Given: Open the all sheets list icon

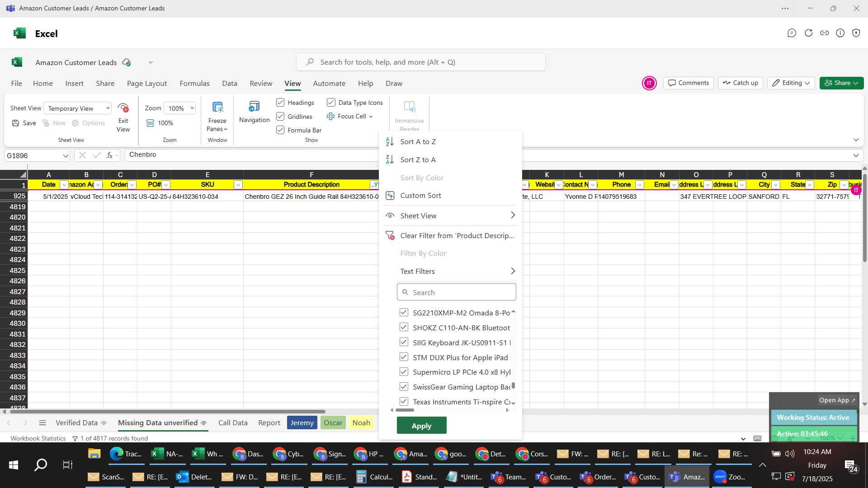Looking at the screenshot, I should 42,422.
